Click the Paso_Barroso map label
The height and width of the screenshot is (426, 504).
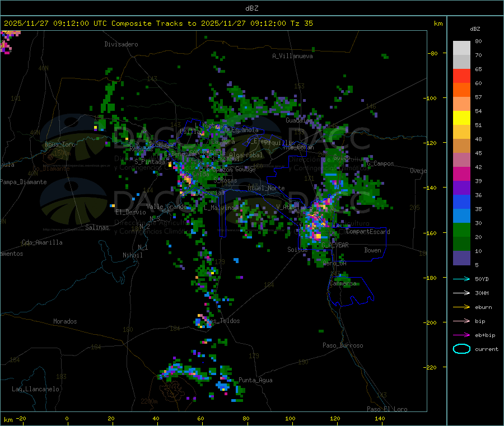coord(343,345)
